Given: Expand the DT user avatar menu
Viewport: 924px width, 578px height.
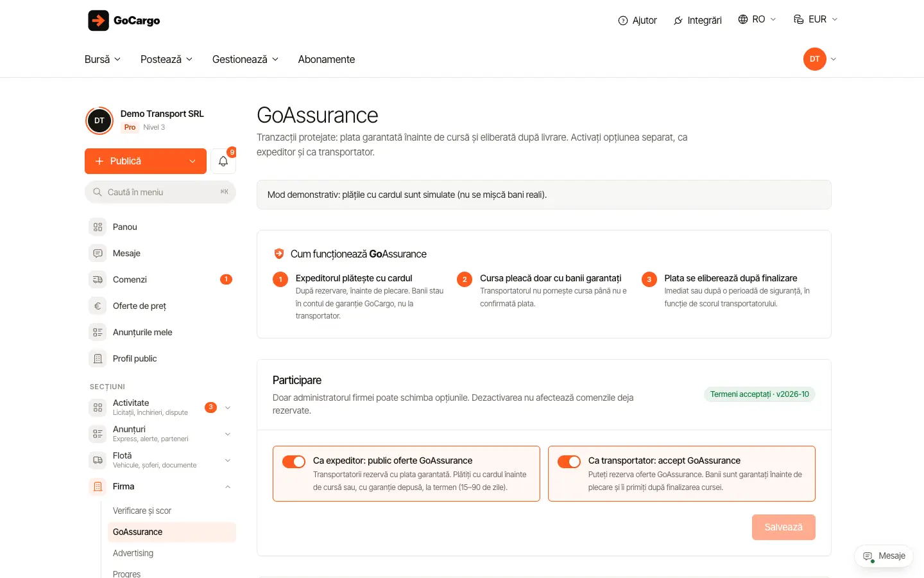Looking at the screenshot, I should point(820,59).
